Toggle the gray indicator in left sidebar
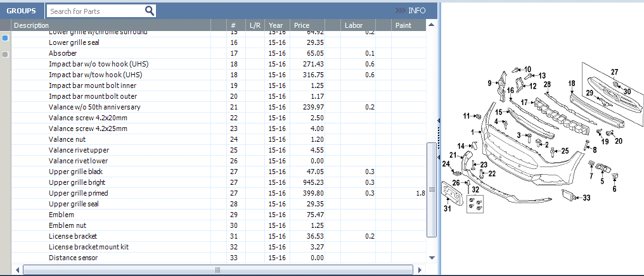The height and width of the screenshot is (276, 644). point(5,54)
